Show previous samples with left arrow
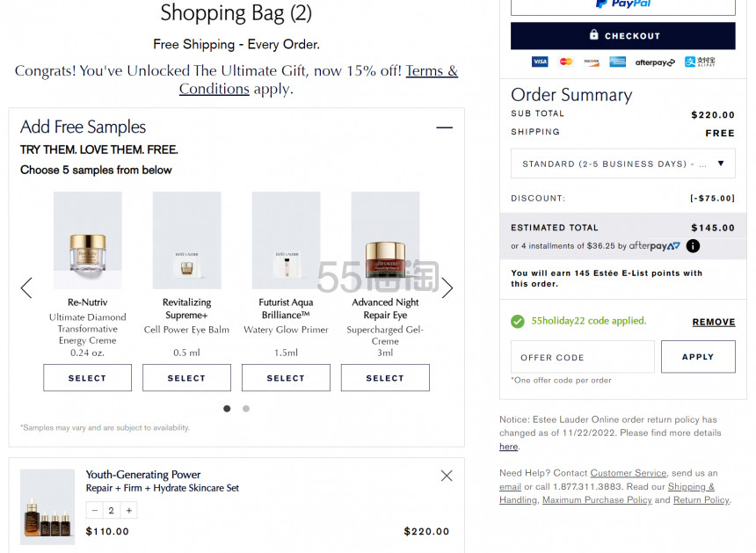The height and width of the screenshot is (553, 756). (26, 287)
